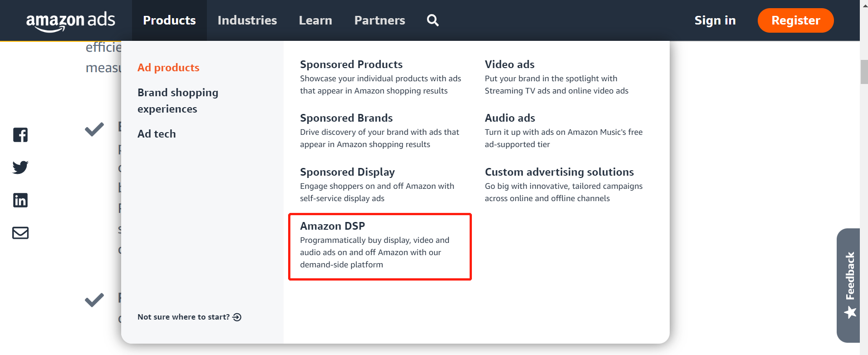The image size is (868, 355).
Task: Open the Feedback side tab
Action: click(x=848, y=285)
